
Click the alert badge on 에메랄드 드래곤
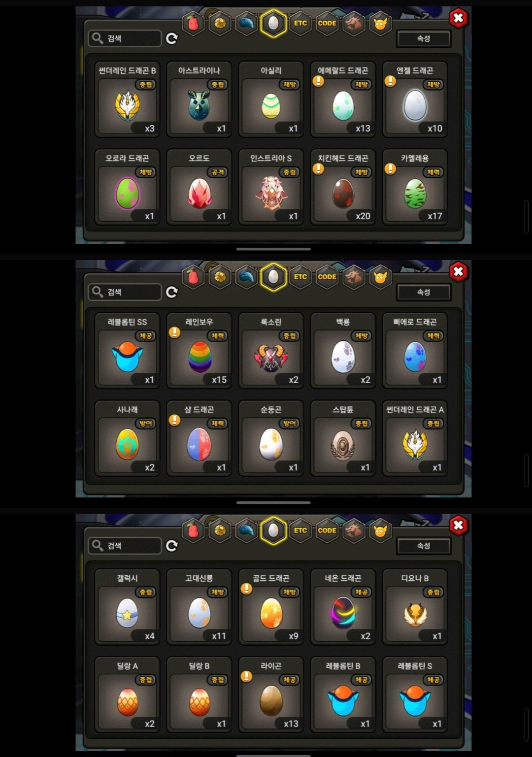pyautogui.click(x=318, y=81)
